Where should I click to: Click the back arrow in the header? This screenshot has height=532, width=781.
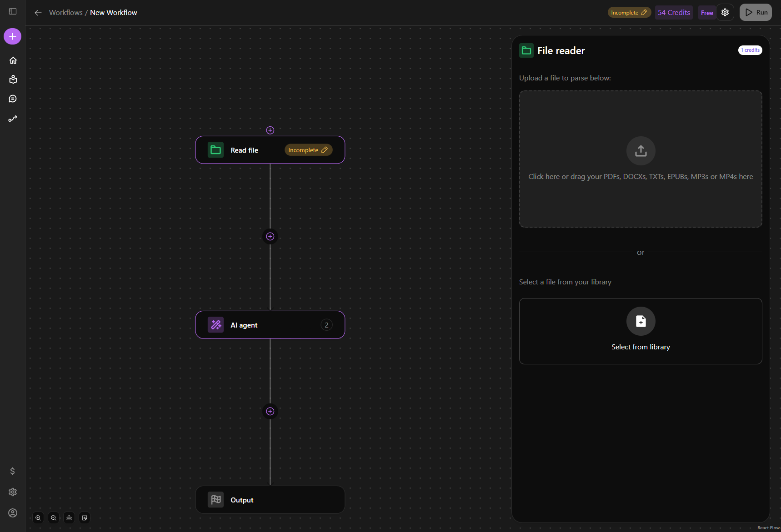pyautogui.click(x=38, y=13)
